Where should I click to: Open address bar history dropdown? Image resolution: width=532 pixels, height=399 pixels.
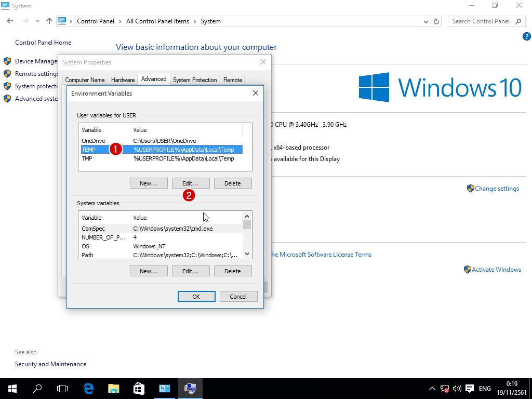click(426, 21)
